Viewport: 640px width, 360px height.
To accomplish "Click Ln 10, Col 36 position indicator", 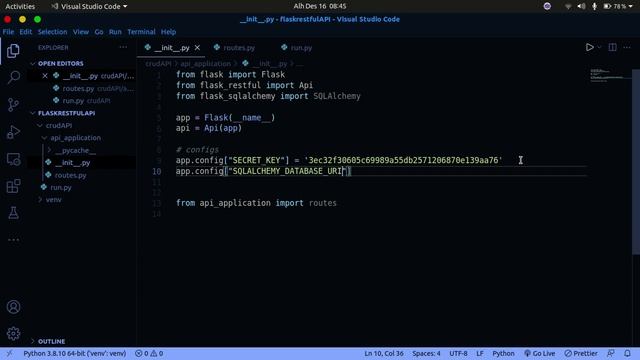I will [384, 353].
